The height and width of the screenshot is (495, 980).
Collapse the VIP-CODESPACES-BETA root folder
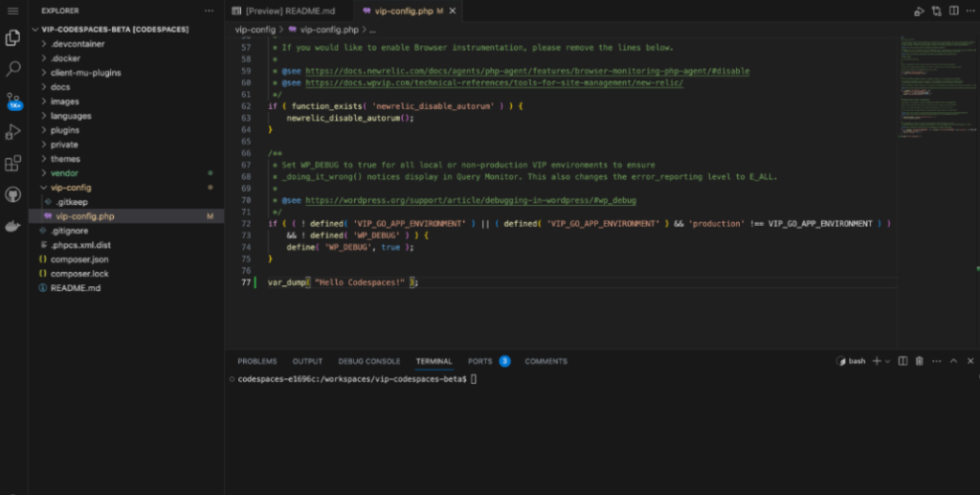coord(115,30)
